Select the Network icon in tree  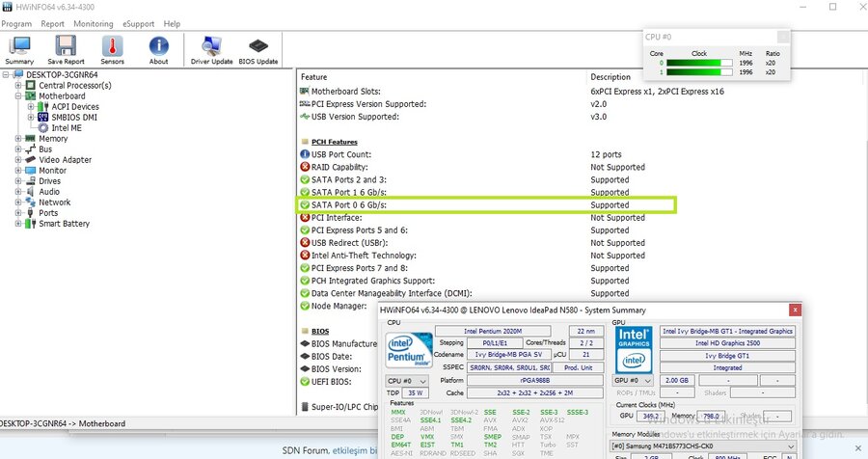point(31,202)
